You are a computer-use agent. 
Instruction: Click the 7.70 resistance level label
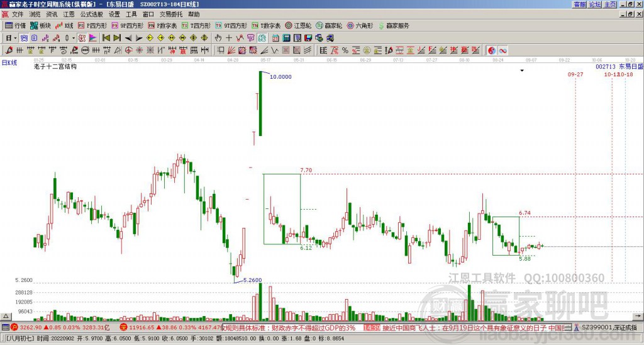coord(306,170)
